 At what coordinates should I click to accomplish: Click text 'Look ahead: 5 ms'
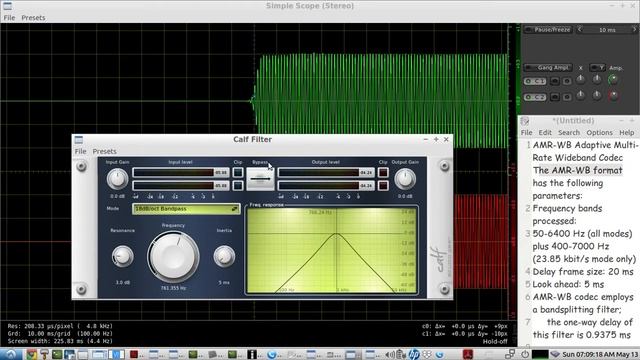point(568,284)
